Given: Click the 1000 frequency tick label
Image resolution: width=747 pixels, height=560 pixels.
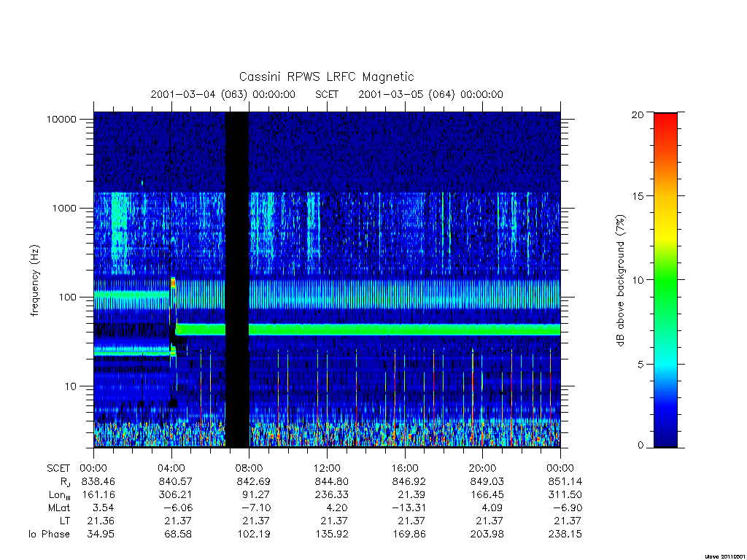Looking at the screenshot, I should pos(64,208).
